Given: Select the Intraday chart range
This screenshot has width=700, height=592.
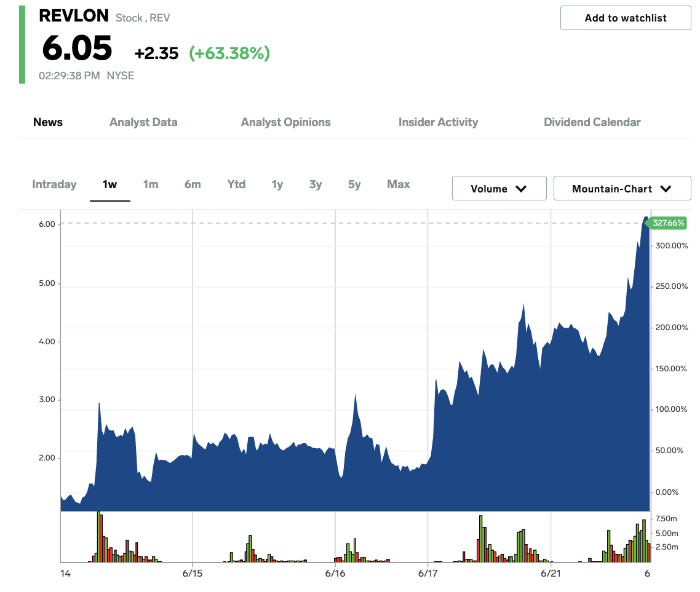Looking at the screenshot, I should point(54,184).
